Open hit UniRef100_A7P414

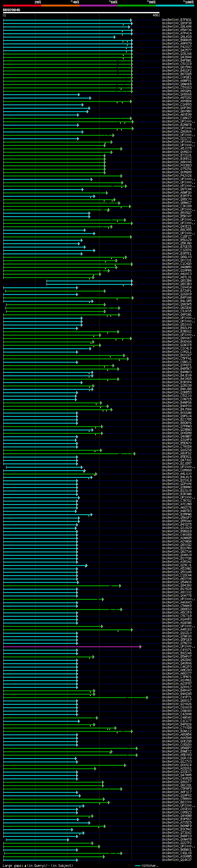pos(177,33)
